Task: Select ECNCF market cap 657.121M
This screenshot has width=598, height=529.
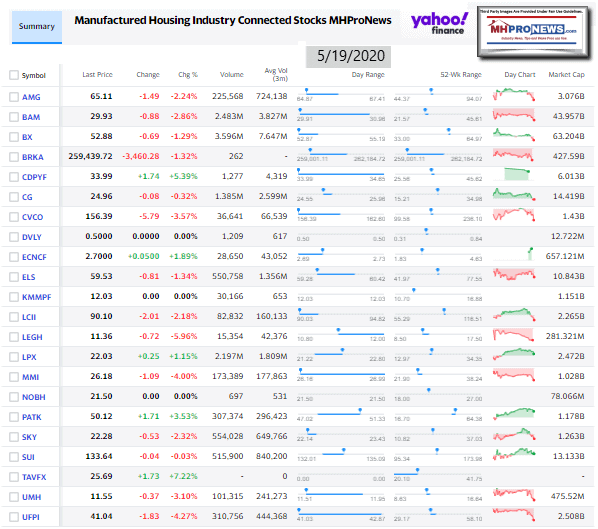Action: tap(565, 256)
